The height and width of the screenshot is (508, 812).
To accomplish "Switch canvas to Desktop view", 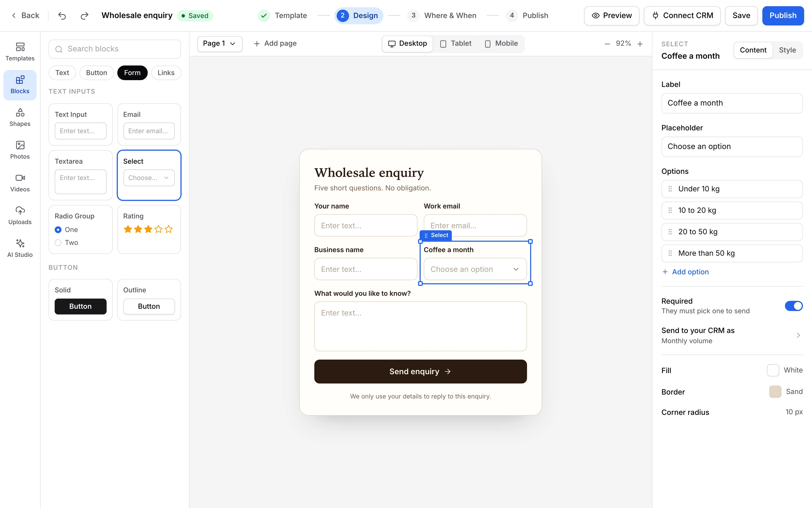I will click(x=407, y=44).
